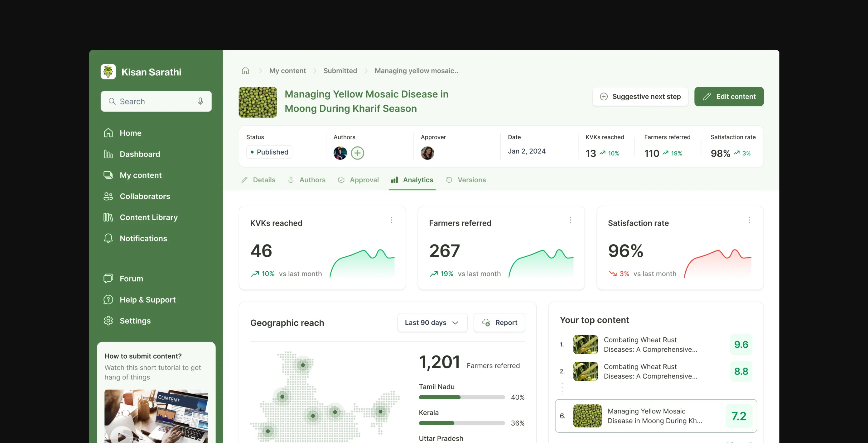
Task: Click the approver avatar
Action: point(427,153)
